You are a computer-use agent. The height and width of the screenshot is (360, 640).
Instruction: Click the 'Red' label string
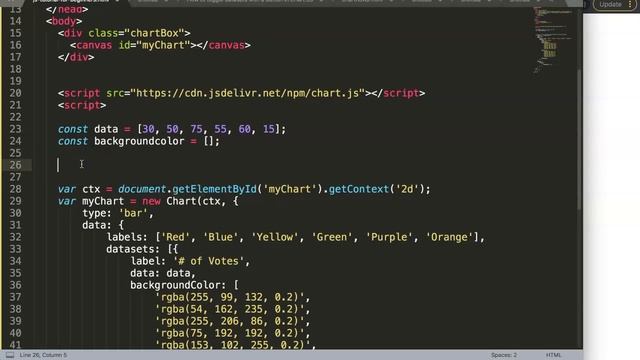tap(175, 237)
